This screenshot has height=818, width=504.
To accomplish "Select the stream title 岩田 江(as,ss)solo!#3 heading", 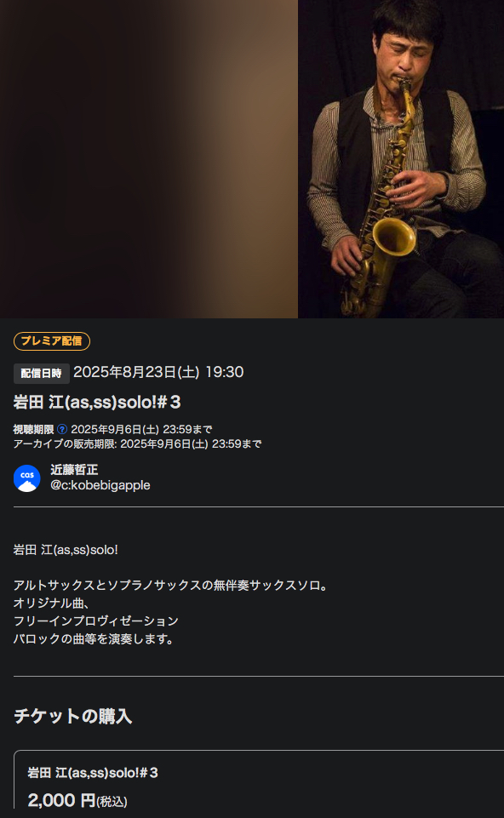I will click(97, 403).
